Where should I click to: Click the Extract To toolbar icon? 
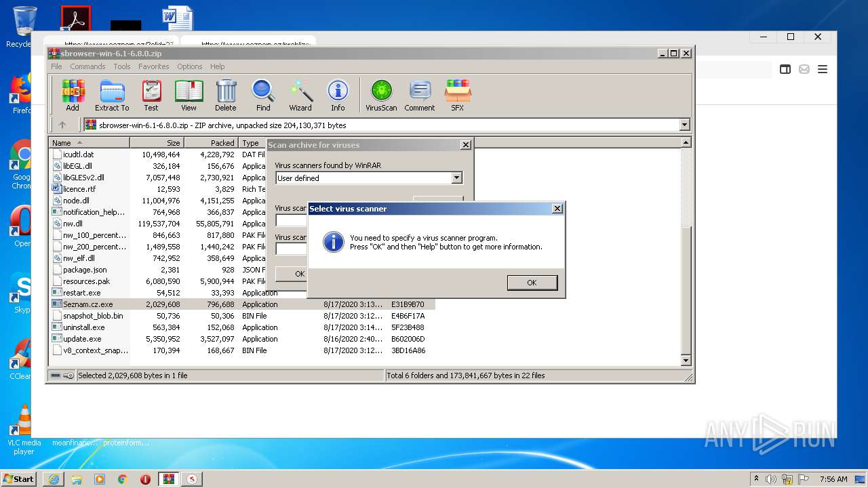tap(112, 96)
